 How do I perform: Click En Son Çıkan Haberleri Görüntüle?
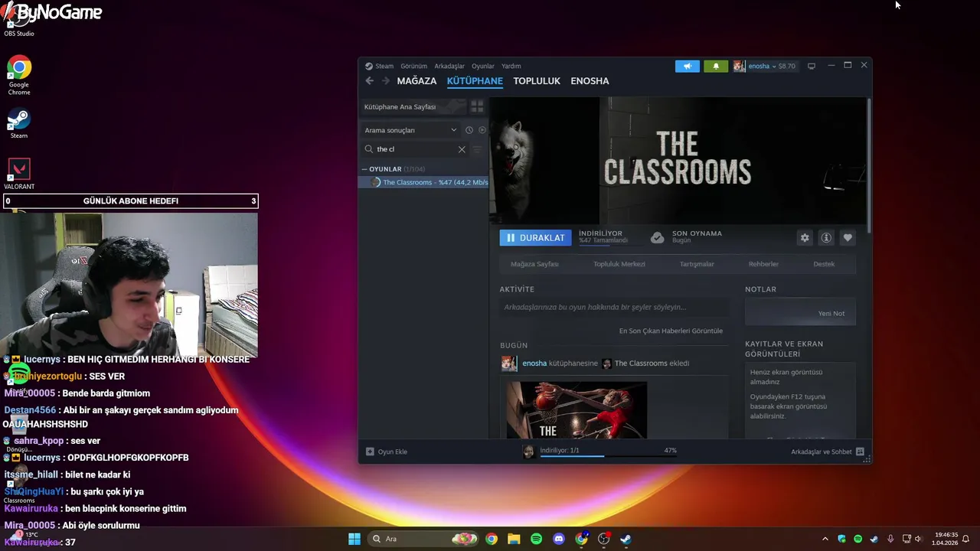671,331
